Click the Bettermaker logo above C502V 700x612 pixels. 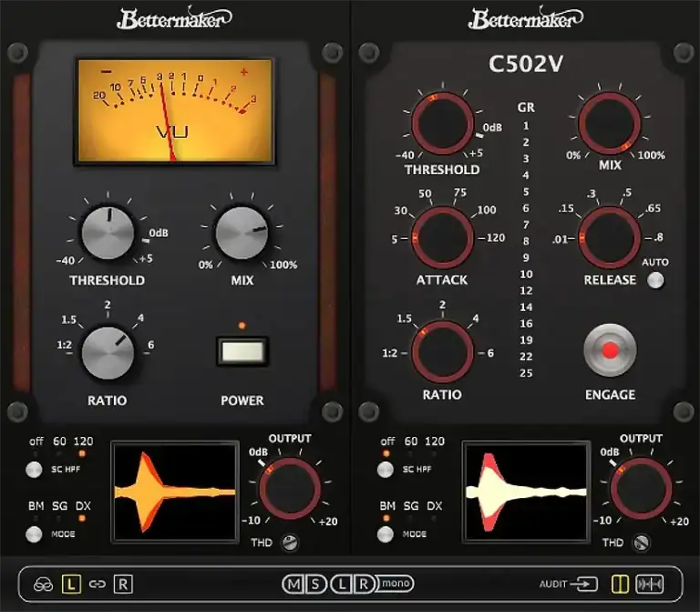(525, 19)
